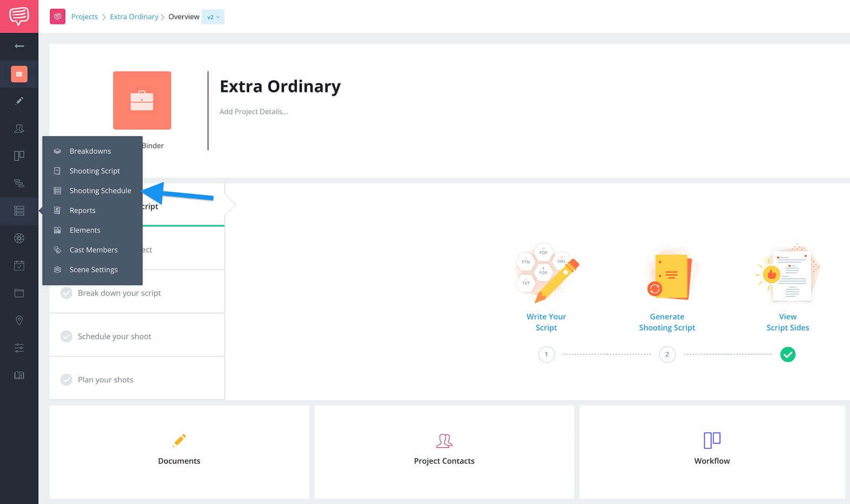The width and height of the screenshot is (850, 504).
Task: Open the location pin icon in sidebar
Action: [x=19, y=320]
